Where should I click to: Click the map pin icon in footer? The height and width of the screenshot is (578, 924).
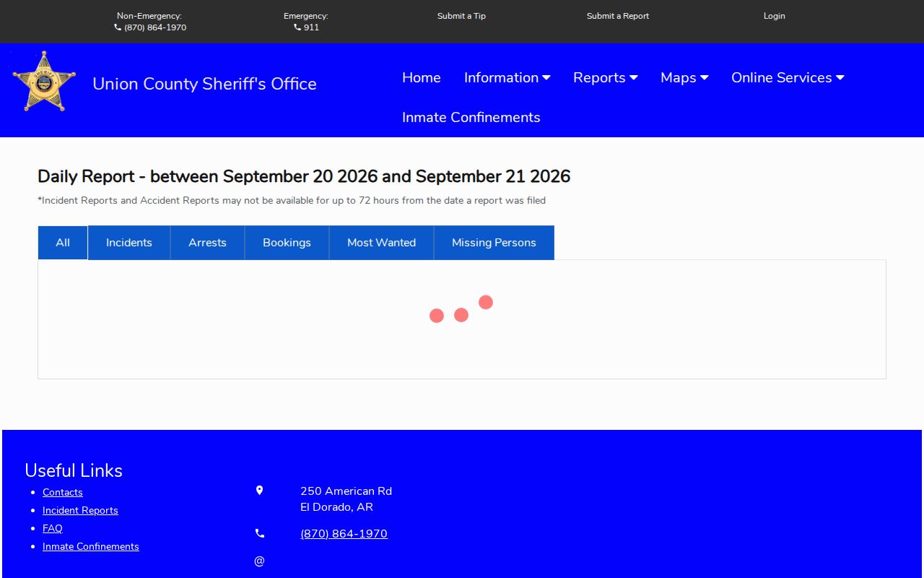click(x=260, y=491)
